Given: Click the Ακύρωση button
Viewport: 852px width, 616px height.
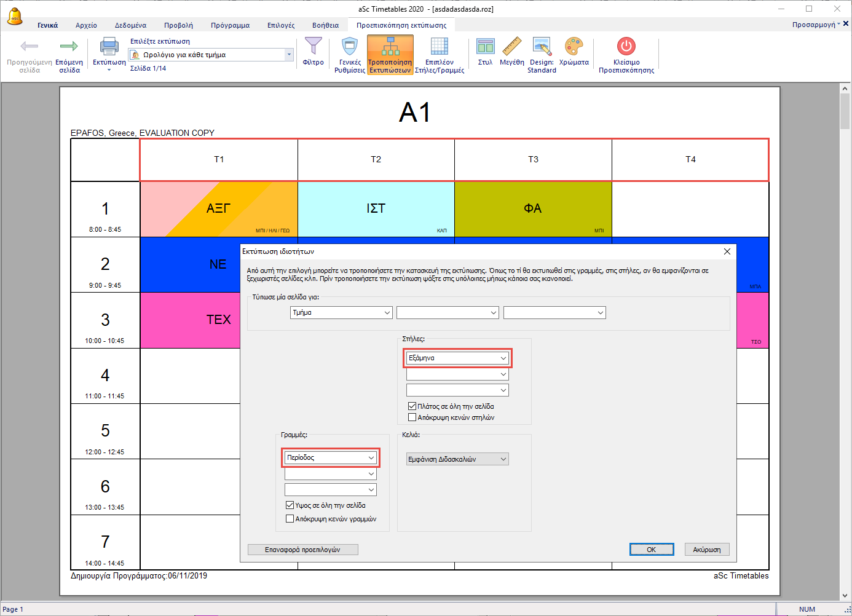Looking at the screenshot, I should (x=706, y=550).
